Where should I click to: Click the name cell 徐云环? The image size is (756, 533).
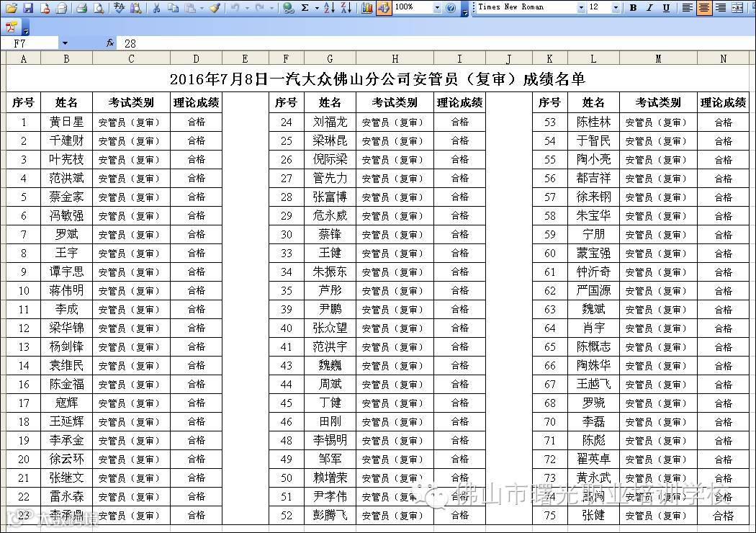(66, 459)
